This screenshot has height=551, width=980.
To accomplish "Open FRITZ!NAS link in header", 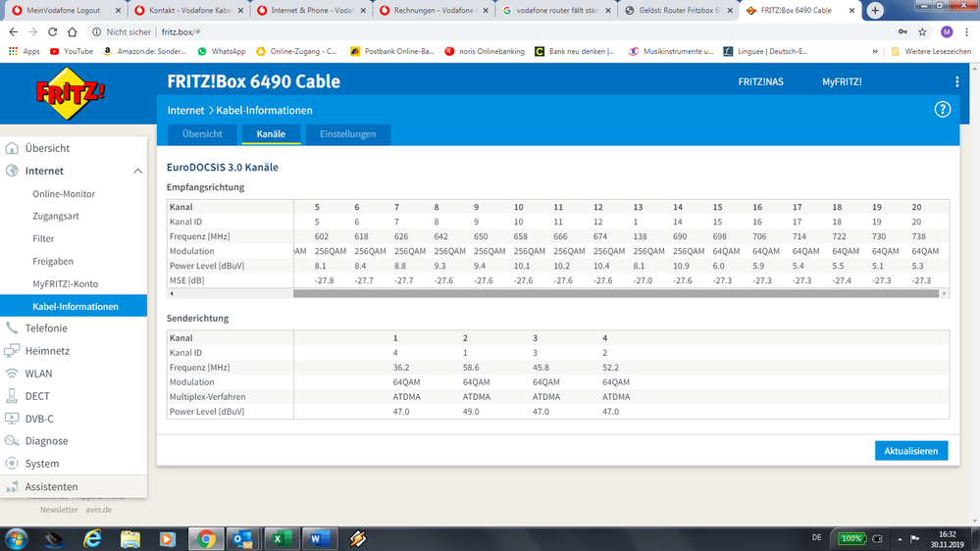I will coord(760,81).
